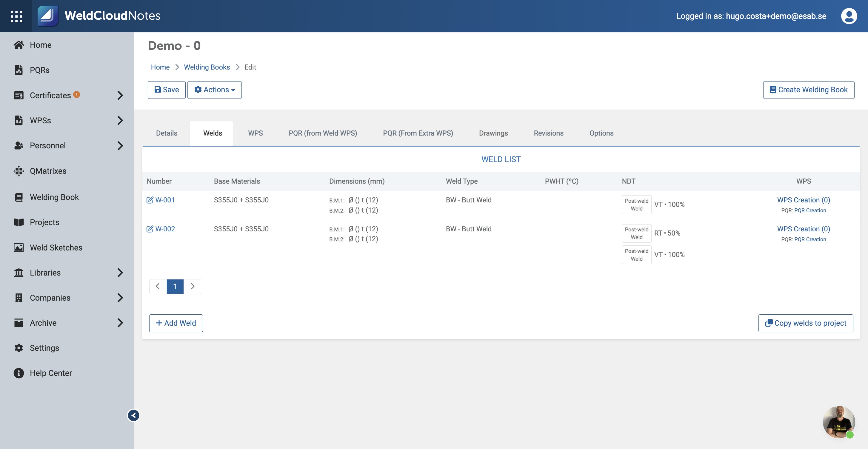Click the Welding Book icon in sidebar
868x449 pixels.
(x=19, y=197)
